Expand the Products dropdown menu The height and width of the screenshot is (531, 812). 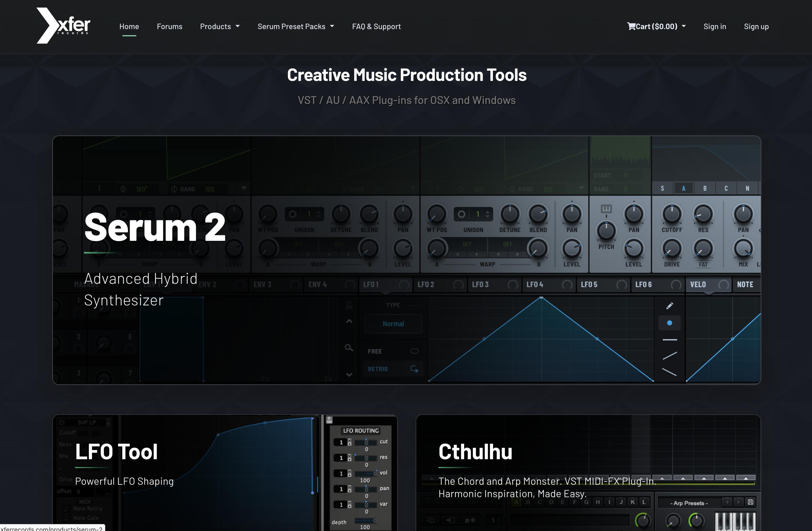click(220, 26)
